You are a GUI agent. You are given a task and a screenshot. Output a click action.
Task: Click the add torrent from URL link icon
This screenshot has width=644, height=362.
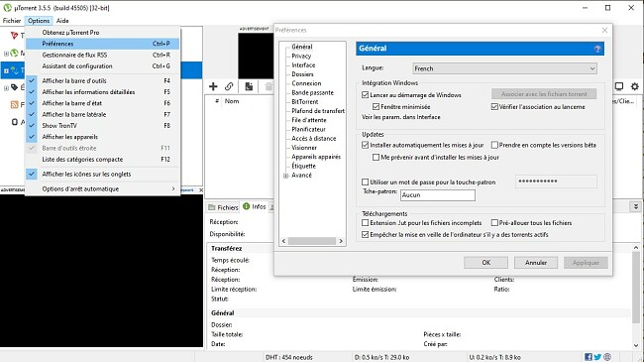229,86
